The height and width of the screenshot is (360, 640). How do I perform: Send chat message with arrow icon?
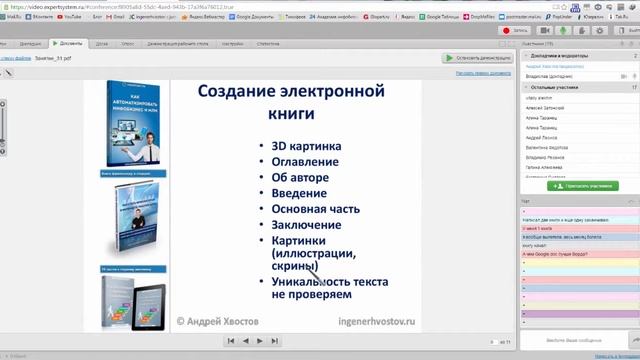tap(635, 340)
